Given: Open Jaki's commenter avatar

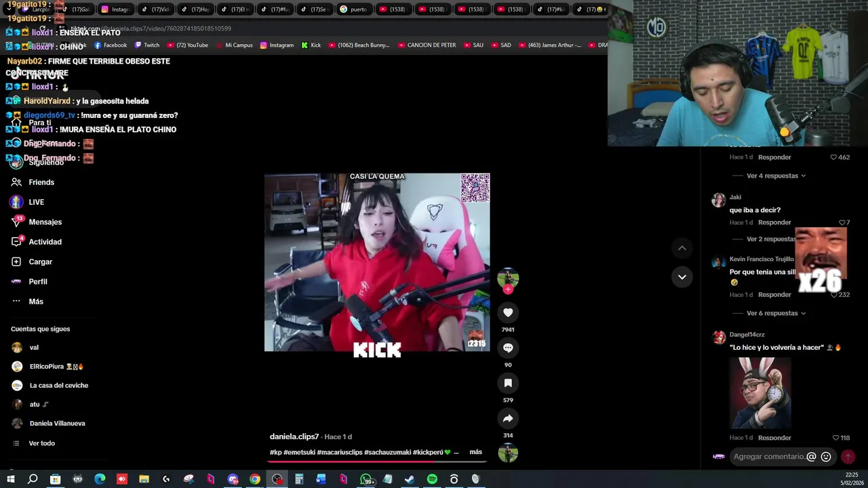Looking at the screenshot, I should click(718, 200).
